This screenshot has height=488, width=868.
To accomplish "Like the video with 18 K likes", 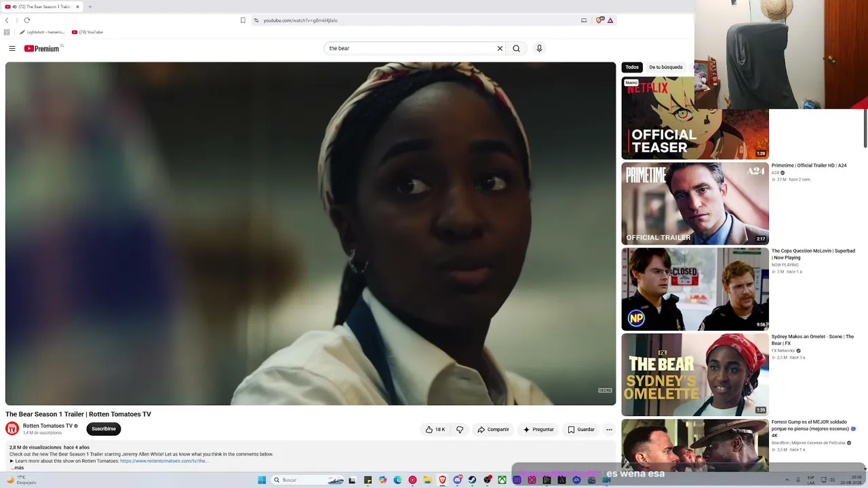I will [435, 429].
